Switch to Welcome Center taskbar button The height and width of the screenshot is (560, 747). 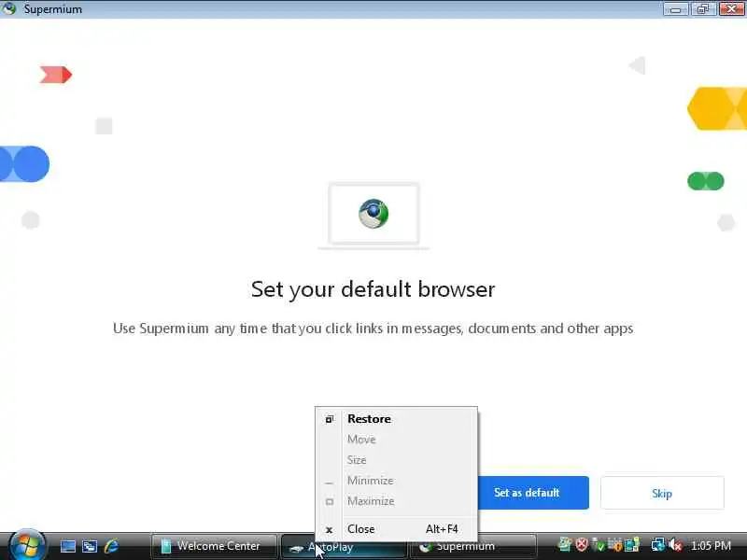pyautogui.click(x=214, y=546)
